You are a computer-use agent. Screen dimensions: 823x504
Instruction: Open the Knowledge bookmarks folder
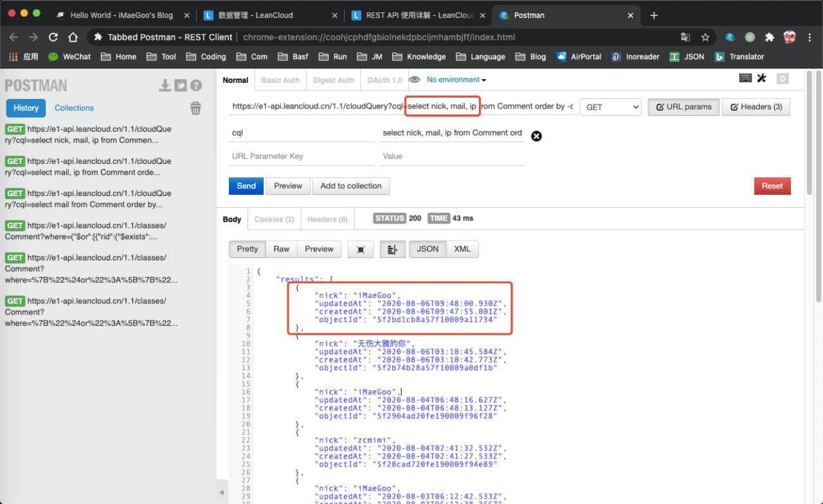pyautogui.click(x=419, y=57)
